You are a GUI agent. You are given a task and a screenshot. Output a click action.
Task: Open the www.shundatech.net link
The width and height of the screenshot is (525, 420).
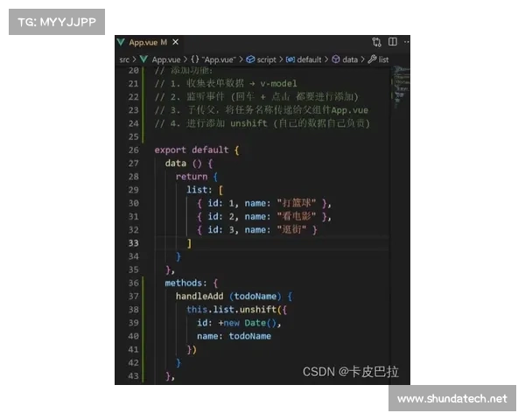click(451, 399)
